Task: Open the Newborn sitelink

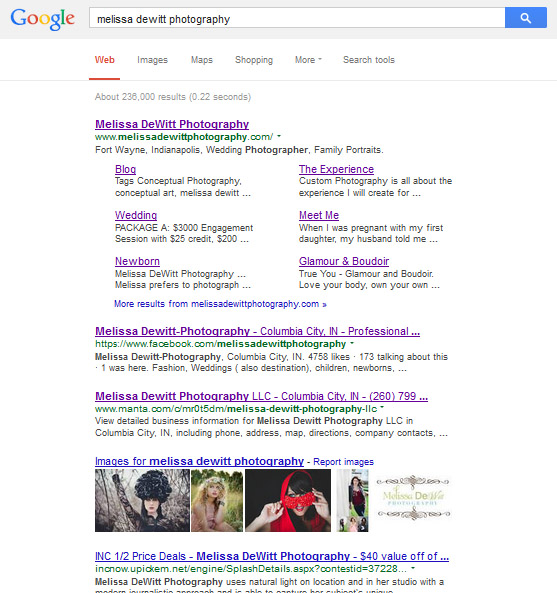Action: pos(137,261)
